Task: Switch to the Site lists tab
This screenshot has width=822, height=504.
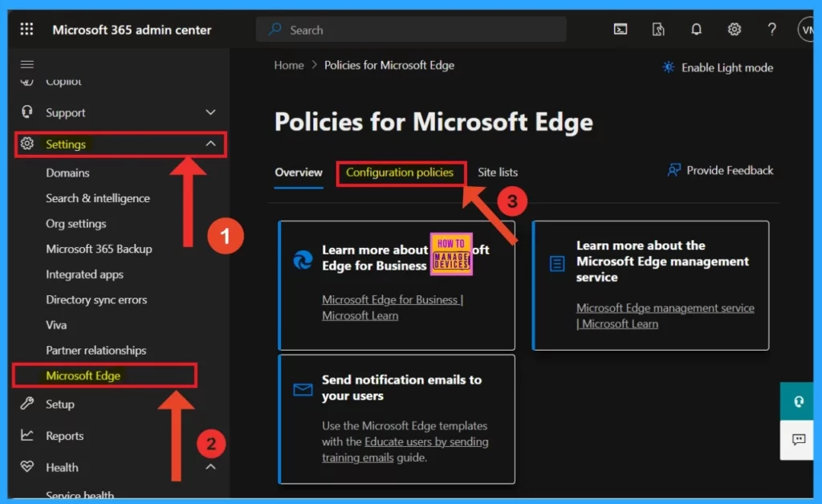Action: click(498, 173)
